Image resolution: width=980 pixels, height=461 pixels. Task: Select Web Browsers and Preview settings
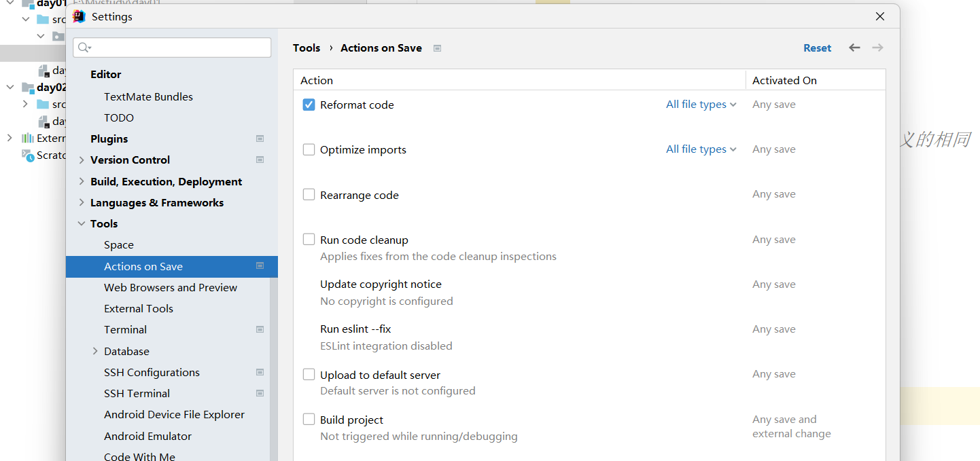coord(171,287)
